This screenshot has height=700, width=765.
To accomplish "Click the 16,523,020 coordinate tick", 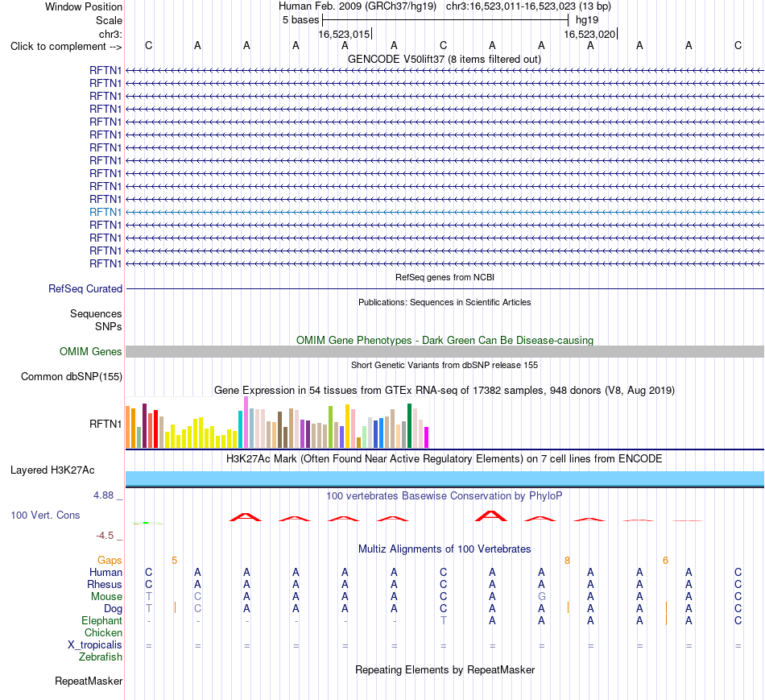I will [x=591, y=34].
